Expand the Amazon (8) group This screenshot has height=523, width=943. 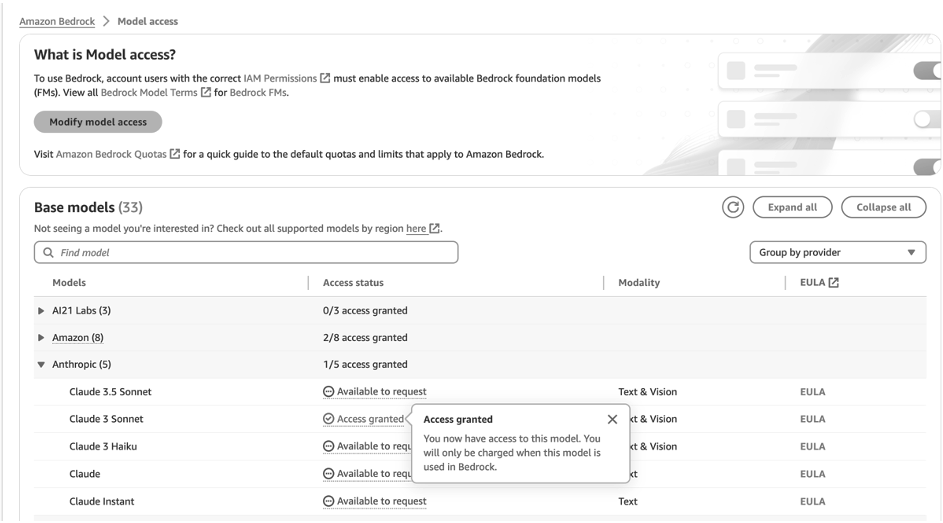(41, 338)
